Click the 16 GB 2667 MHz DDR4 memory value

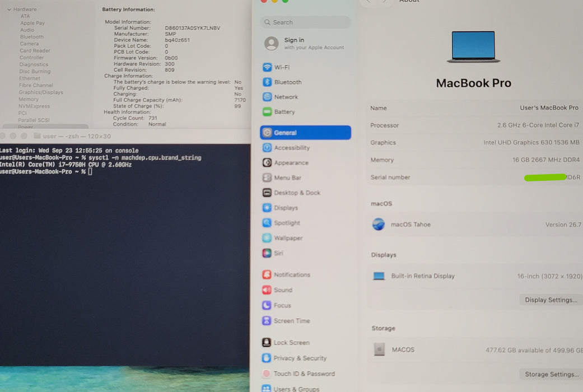[546, 160]
